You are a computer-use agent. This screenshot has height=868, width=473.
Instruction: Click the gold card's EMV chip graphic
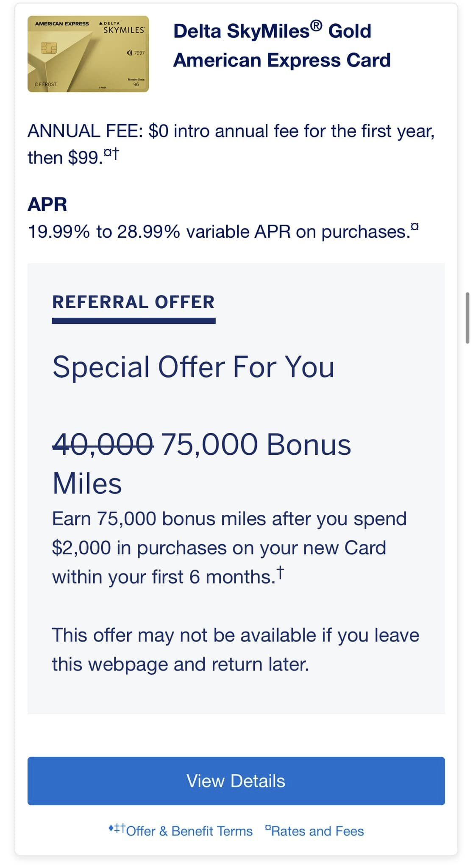50,48
